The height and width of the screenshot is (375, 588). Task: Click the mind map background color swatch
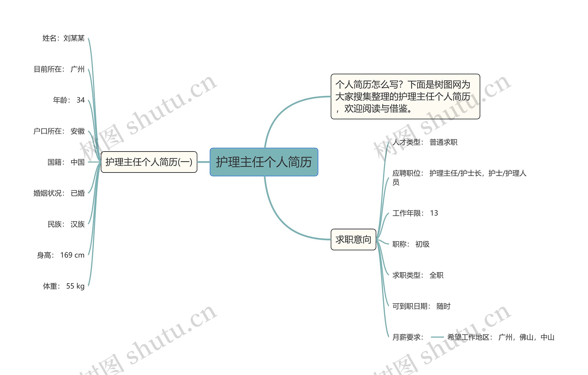pos(294,187)
